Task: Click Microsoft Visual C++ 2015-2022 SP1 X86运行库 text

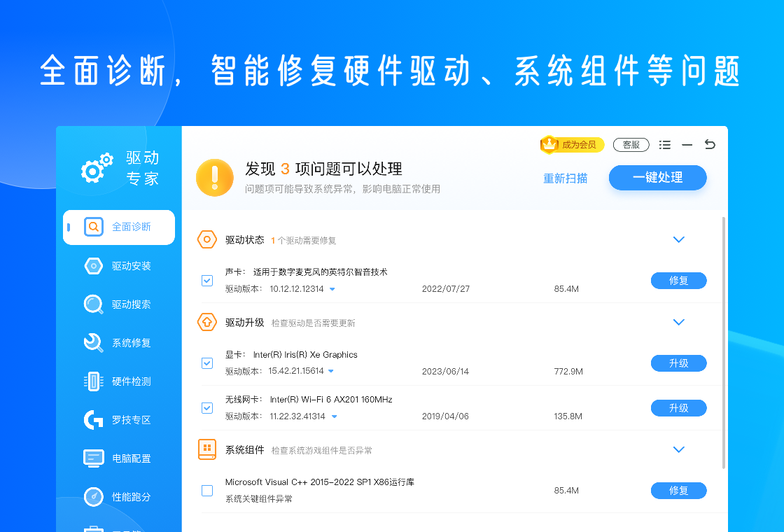Action: click(319, 482)
